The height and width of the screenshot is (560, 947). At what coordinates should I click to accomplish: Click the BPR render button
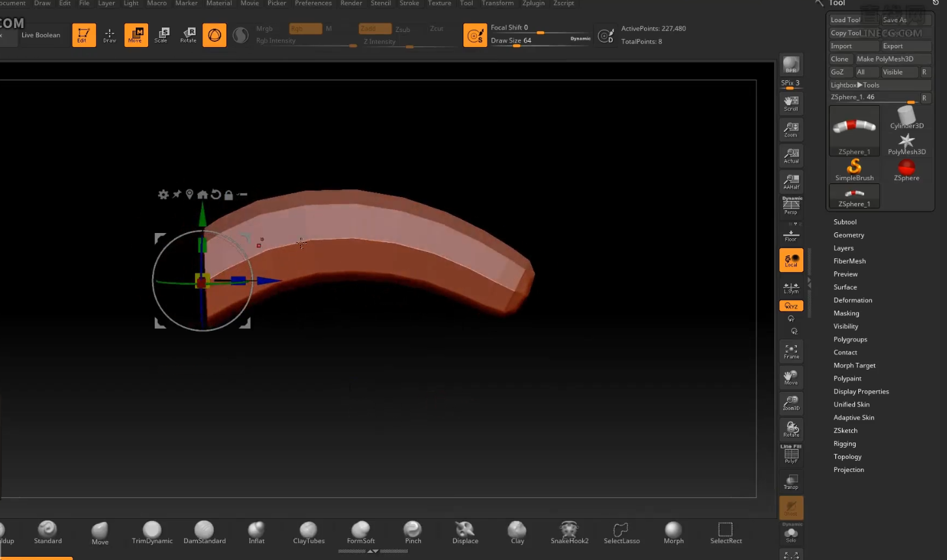pyautogui.click(x=791, y=65)
